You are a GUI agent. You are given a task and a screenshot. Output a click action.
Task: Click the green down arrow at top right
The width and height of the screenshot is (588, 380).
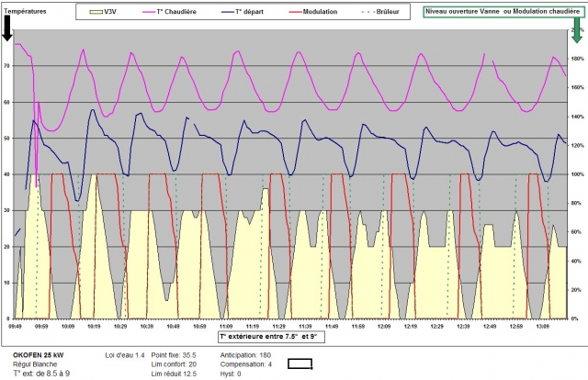(x=576, y=31)
